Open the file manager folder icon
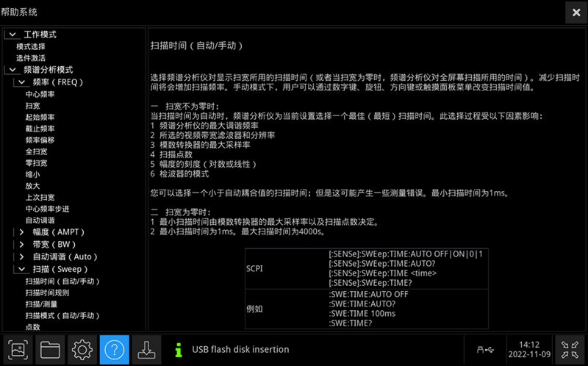Screen dimensions: 588x366 click(x=51, y=349)
